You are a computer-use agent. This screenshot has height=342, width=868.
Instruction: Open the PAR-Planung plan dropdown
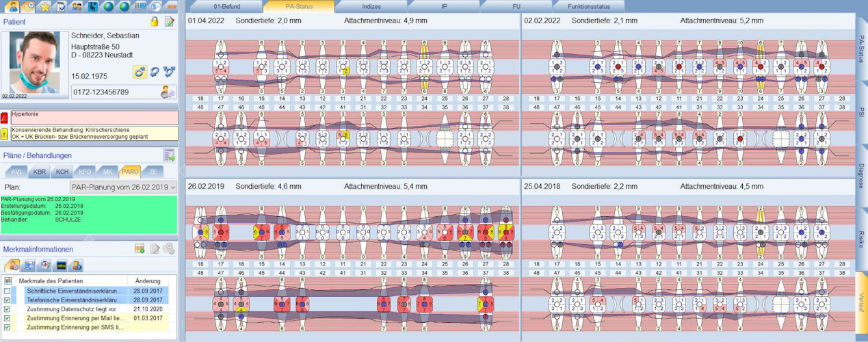click(123, 187)
